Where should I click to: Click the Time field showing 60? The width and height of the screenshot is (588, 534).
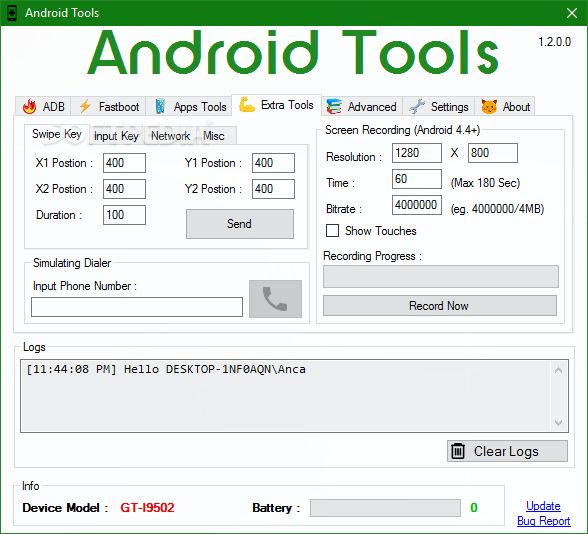(417, 179)
